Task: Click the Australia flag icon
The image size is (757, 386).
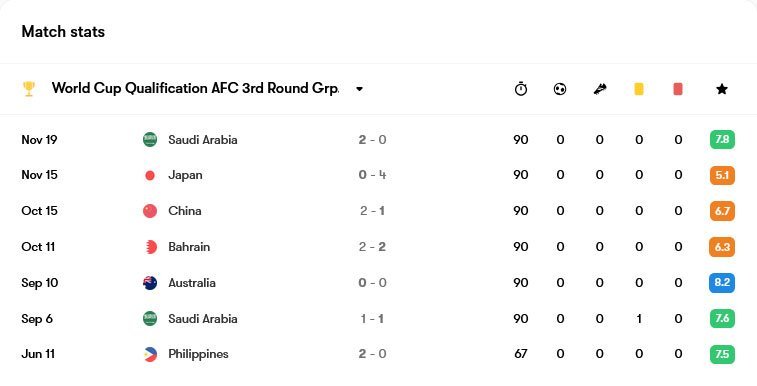Action: pos(150,283)
